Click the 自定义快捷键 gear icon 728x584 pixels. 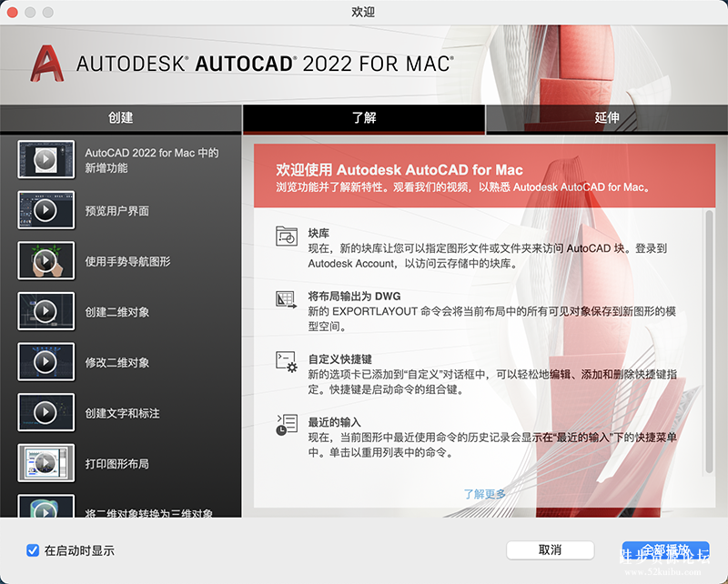point(287,362)
